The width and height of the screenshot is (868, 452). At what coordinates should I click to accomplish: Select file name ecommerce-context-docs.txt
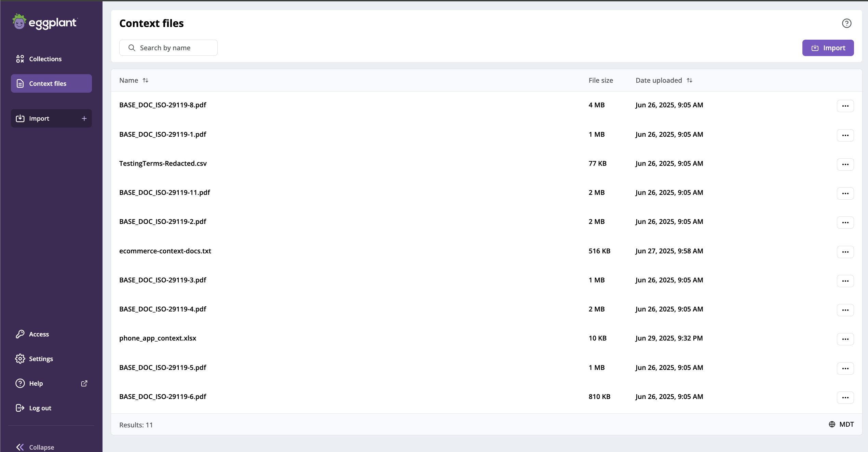coord(165,251)
